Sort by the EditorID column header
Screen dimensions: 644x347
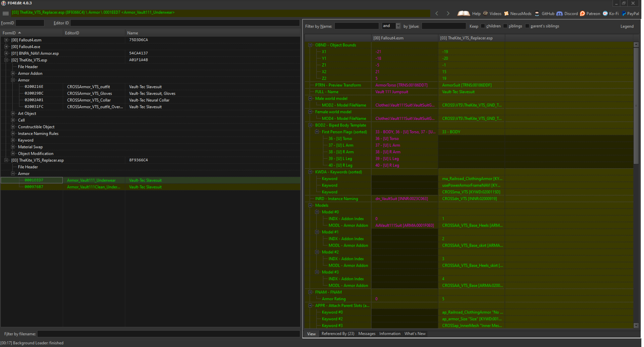(94, 33)
